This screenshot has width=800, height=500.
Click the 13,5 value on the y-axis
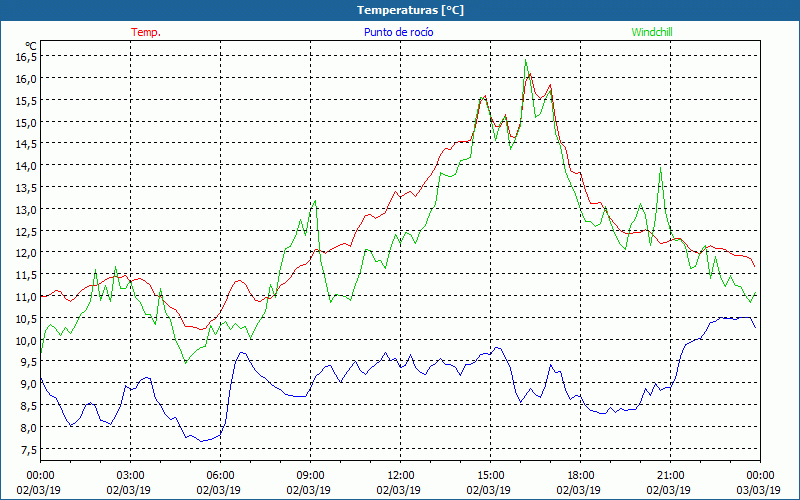coord(26,187)
